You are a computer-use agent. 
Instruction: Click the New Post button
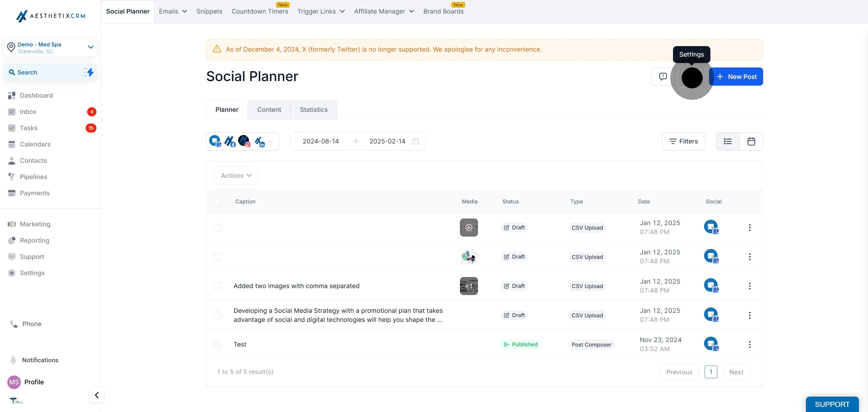coord(736,77)
